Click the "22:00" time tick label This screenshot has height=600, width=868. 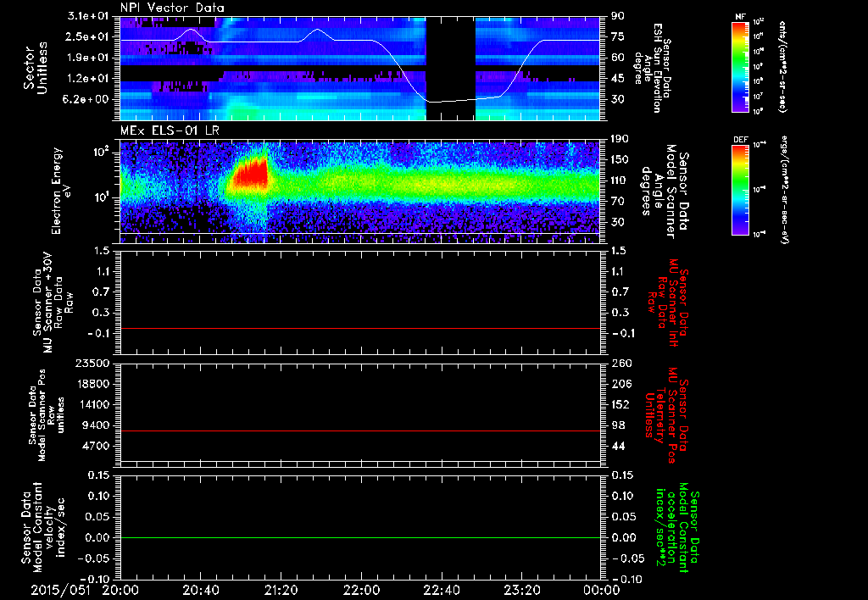click(361, 590)
